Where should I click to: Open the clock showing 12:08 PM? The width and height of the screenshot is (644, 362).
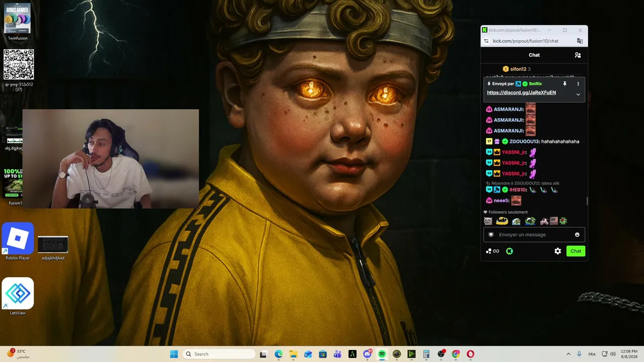[630, 354]
